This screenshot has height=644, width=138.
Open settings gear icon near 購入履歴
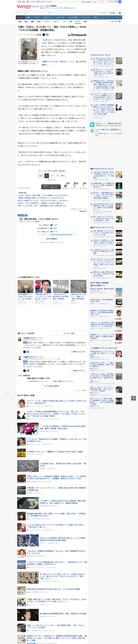coord(120,13)
